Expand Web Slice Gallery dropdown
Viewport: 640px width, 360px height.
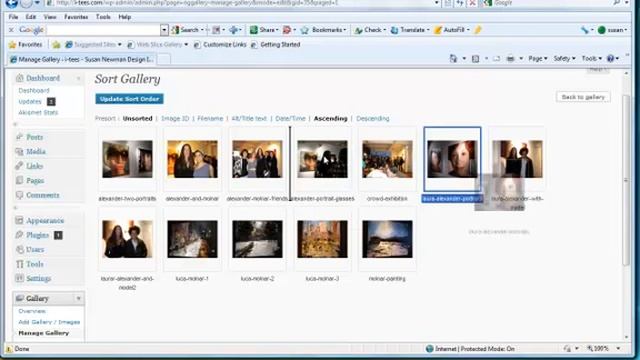pyautogui.click(x=186, y=44)
